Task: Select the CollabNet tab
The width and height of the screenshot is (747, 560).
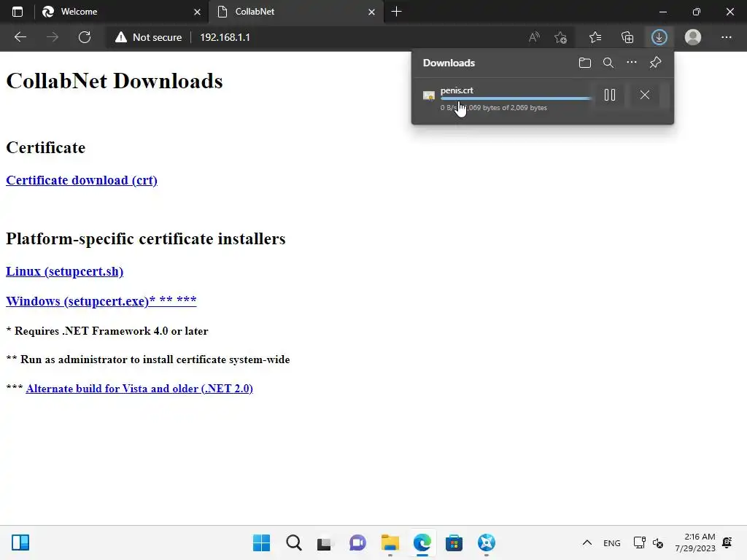Action: [295, 12]
